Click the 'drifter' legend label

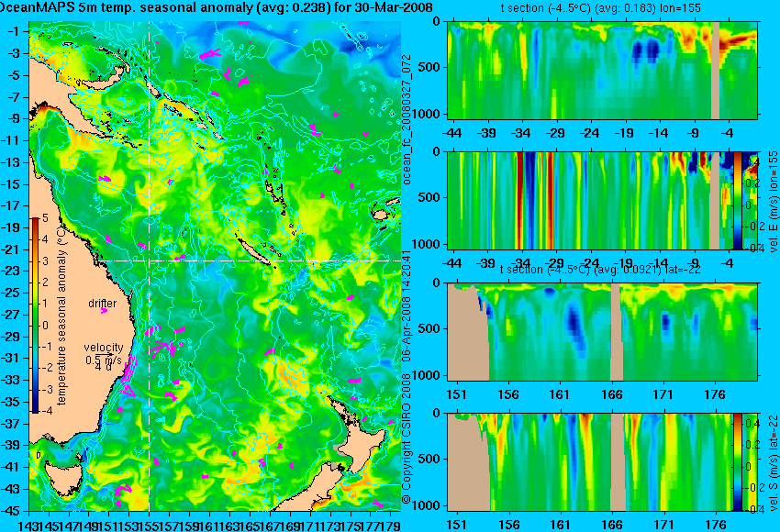click(x=103, y=304)
